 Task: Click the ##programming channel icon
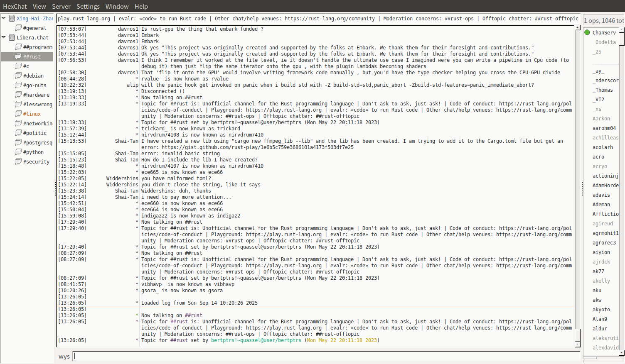point(18,47)
